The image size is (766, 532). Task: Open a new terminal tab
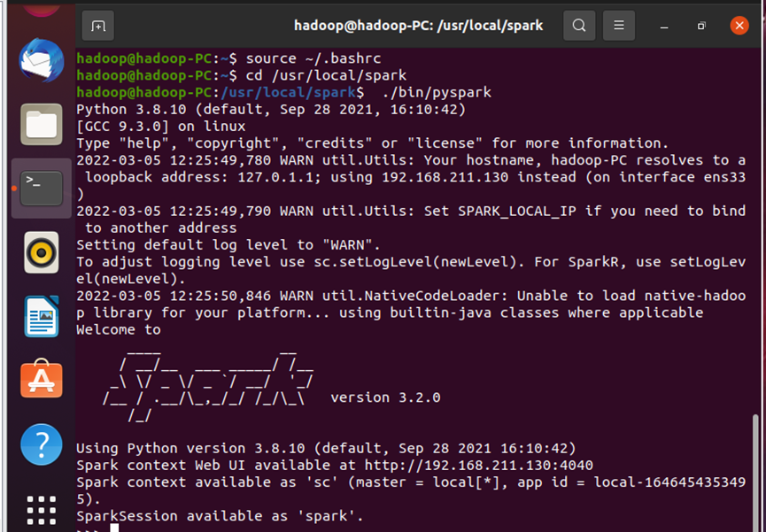pyautogui.click(x=98, y=26)
